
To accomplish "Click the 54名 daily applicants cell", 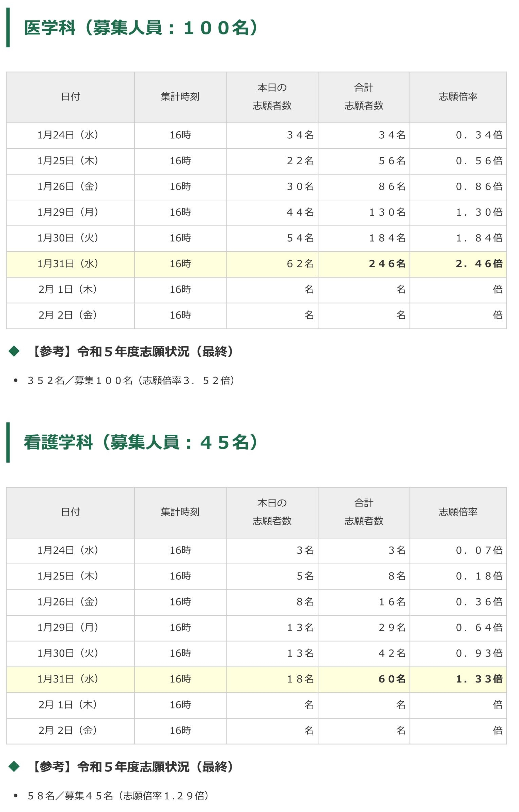I will [x=300, y=238].
